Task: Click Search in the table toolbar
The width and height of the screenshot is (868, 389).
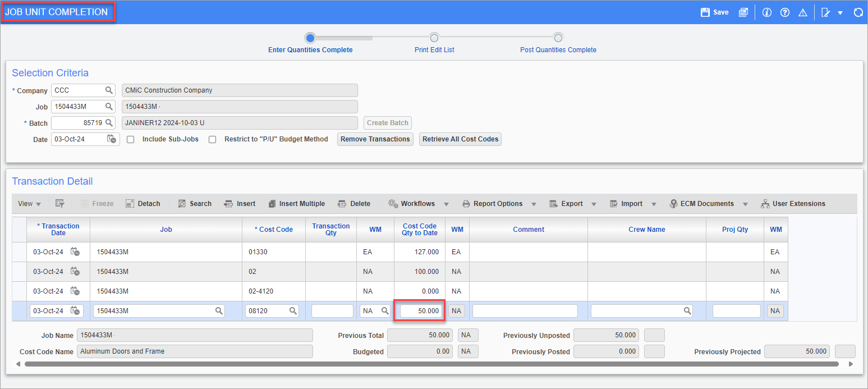Action: point(195,204)
